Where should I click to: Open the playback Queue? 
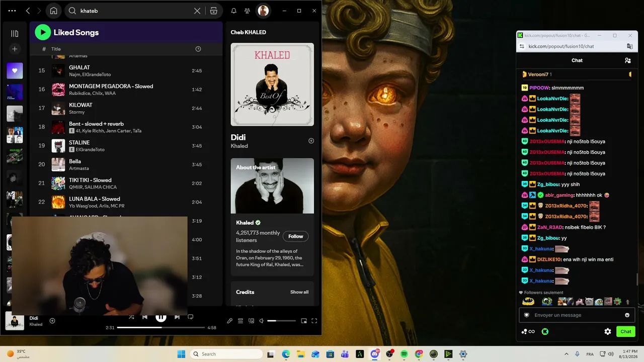point(240,321)
